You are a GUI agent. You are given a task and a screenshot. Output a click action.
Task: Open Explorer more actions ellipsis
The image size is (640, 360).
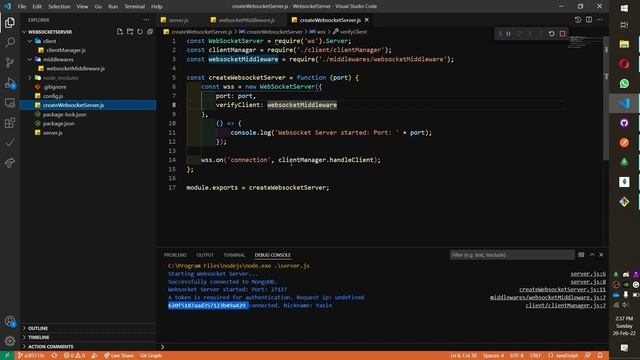pos(146,20)
